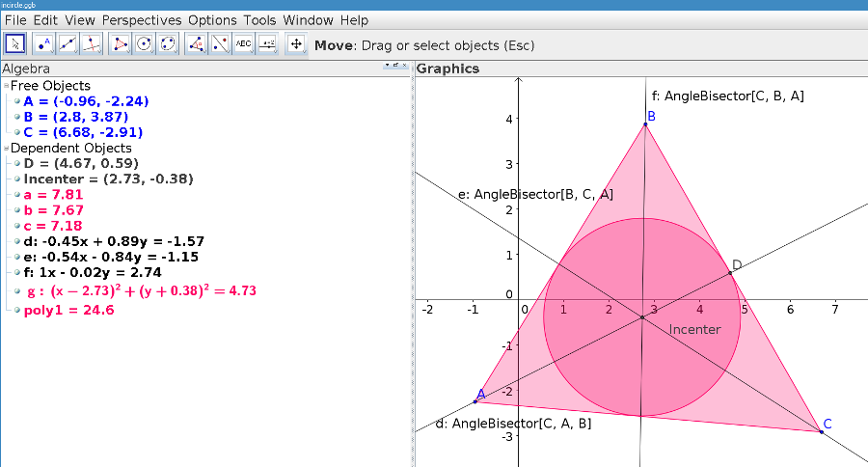Open the Perspectives menu

(x=142, y=20)
